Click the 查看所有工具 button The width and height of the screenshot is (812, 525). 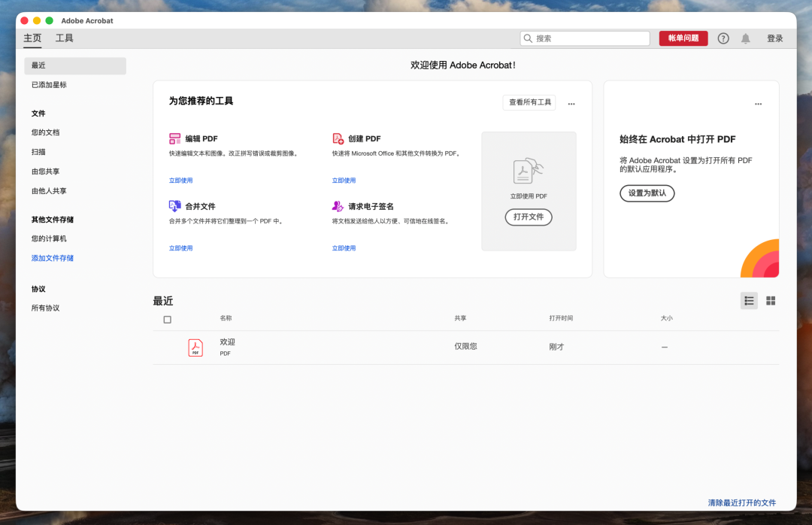click(x=529, y=102)
